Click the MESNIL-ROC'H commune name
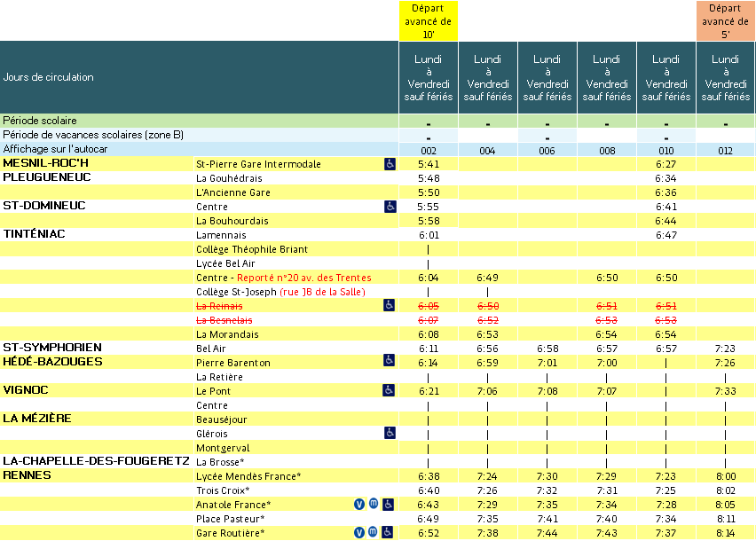 [x=46, y=163]
